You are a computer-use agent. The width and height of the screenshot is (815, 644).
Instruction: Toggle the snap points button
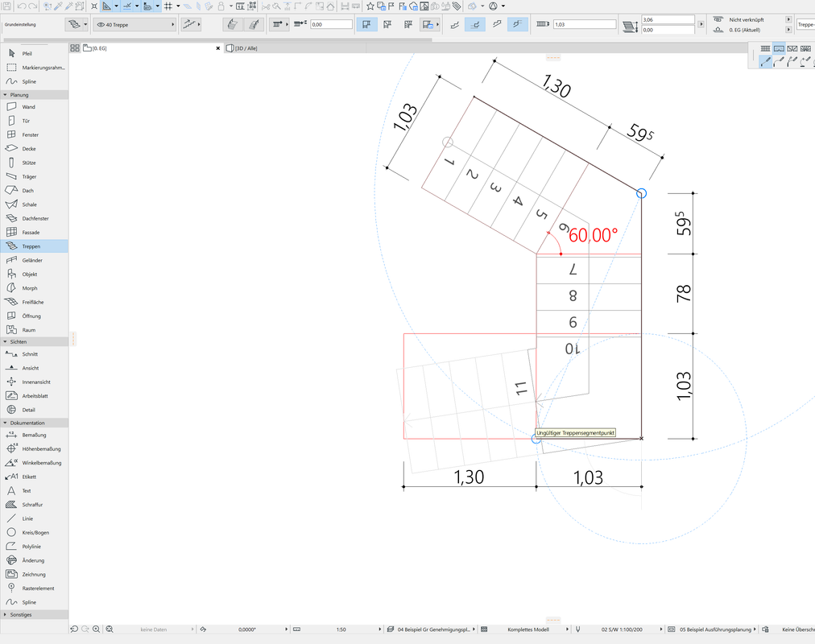pos(127,6)
